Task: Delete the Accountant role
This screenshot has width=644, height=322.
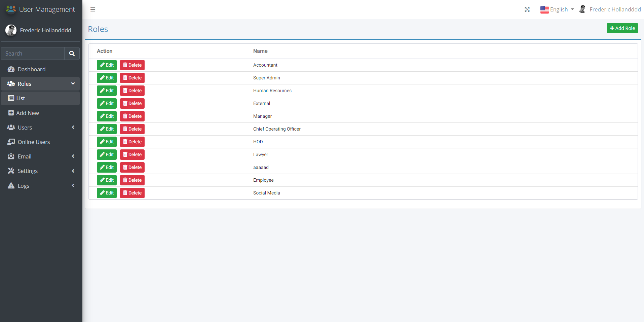Action: pyautogui.click(x=132, y=65)
